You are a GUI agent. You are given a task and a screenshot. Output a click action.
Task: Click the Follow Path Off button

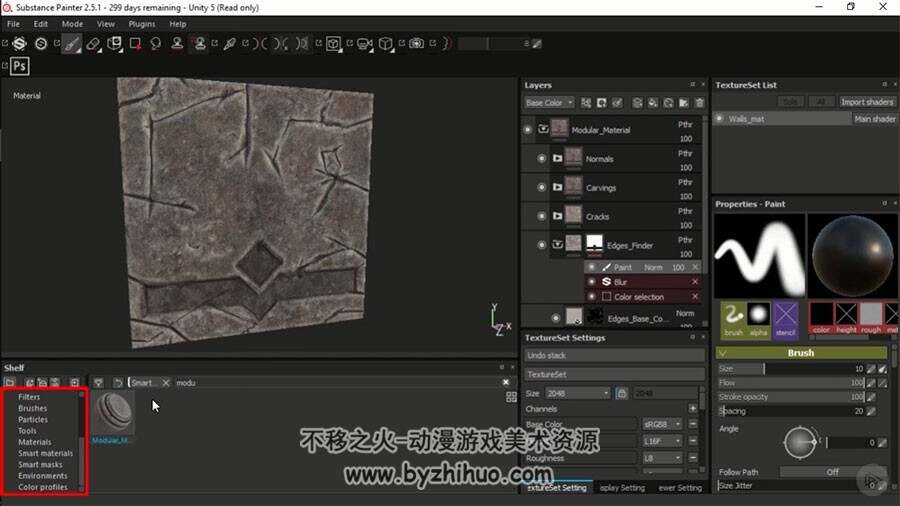pos(832,472)
